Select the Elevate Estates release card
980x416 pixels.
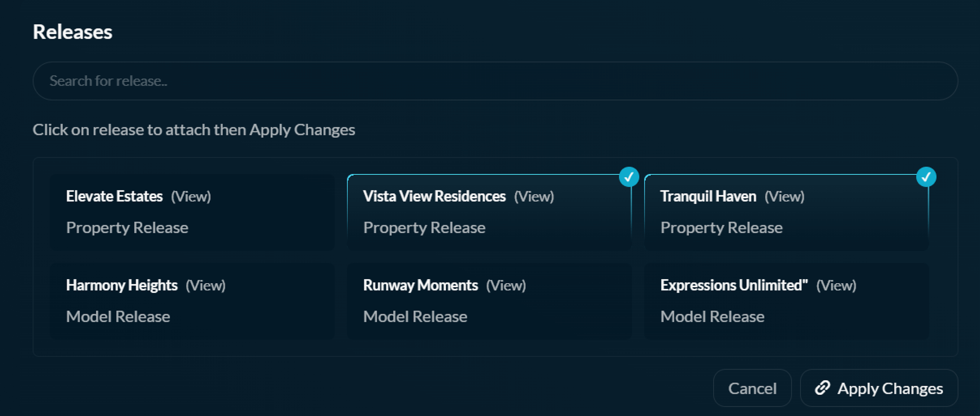pyautogui.click(x=192, y=212)
